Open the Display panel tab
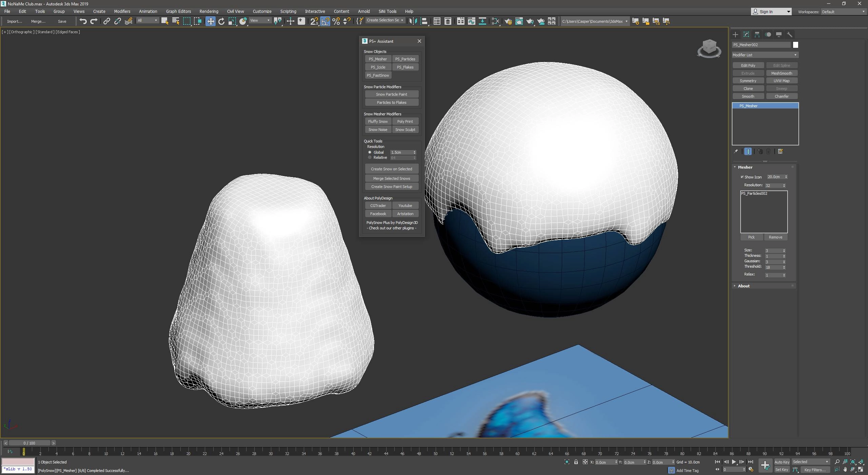The height and width of the screenshot is (475, 868). 779,35
